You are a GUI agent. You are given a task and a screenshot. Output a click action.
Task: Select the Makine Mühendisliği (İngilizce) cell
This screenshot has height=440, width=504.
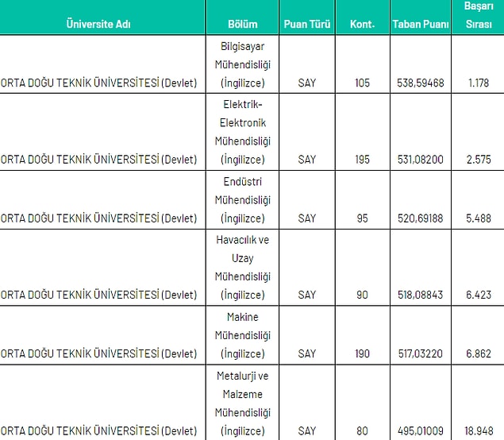pyautogui.click(x=243, y=335)
